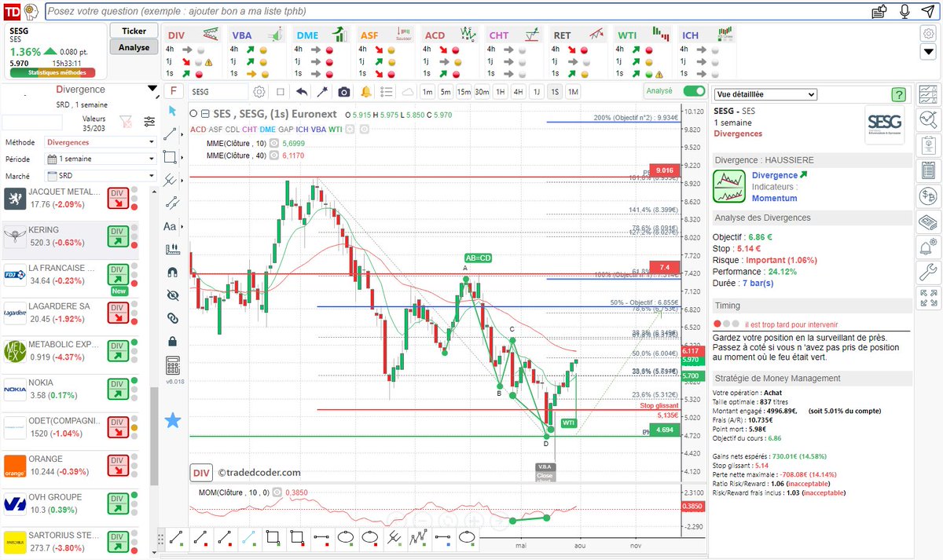Select the ruler measure tool
The image size is (943, 560).
point(173,249)
